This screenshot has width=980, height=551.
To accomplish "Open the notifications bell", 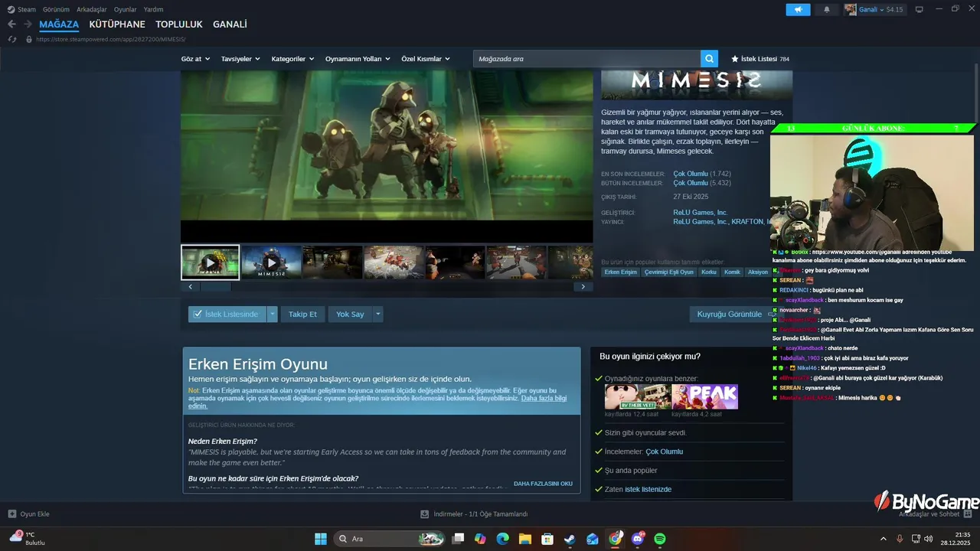I will point(826,9).
